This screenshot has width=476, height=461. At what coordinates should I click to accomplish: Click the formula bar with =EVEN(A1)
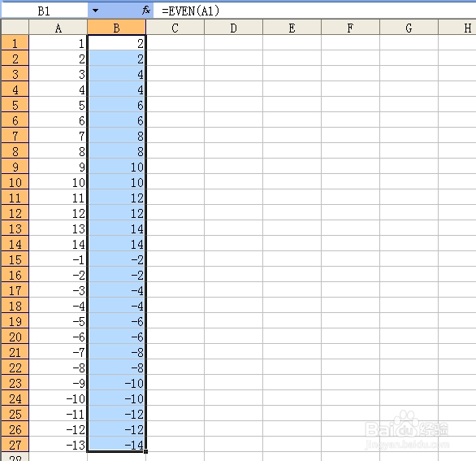[314, 11]
